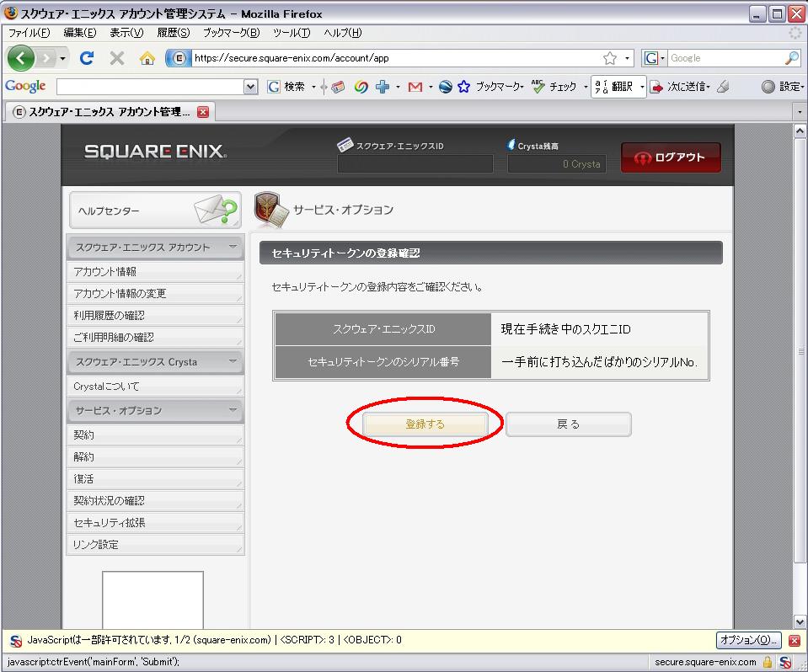Open ご利用明細の確認 sidebar link
The width and height of the screenshot is (808, 672).
click(x=155, y=338)
